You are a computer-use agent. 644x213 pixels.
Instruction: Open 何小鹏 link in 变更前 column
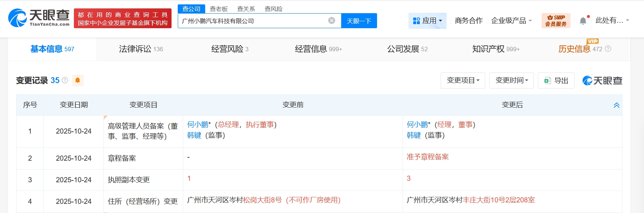[197, 124]
